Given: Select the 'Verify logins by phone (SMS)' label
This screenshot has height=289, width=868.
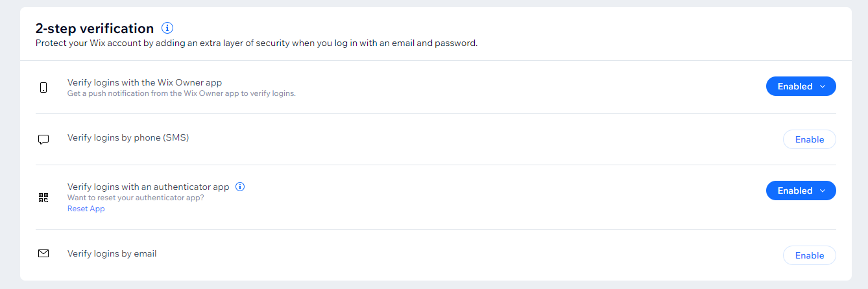Looking at the screenshot, I should pyautogui.click(x=128, y=137).
